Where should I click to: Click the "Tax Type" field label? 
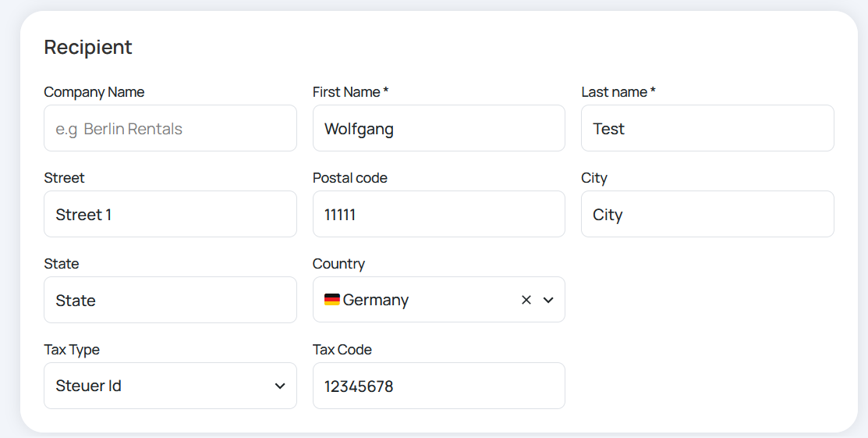(72, 350)
